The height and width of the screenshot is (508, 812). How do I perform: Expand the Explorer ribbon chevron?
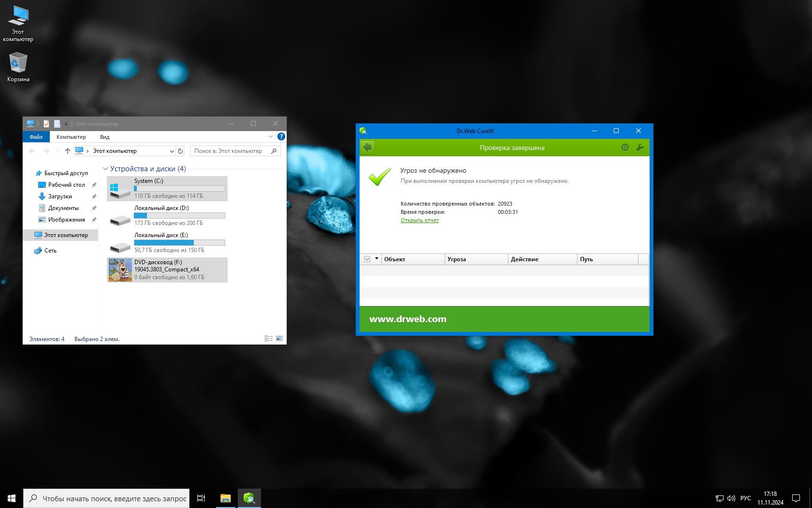click(x=270, y=137)
